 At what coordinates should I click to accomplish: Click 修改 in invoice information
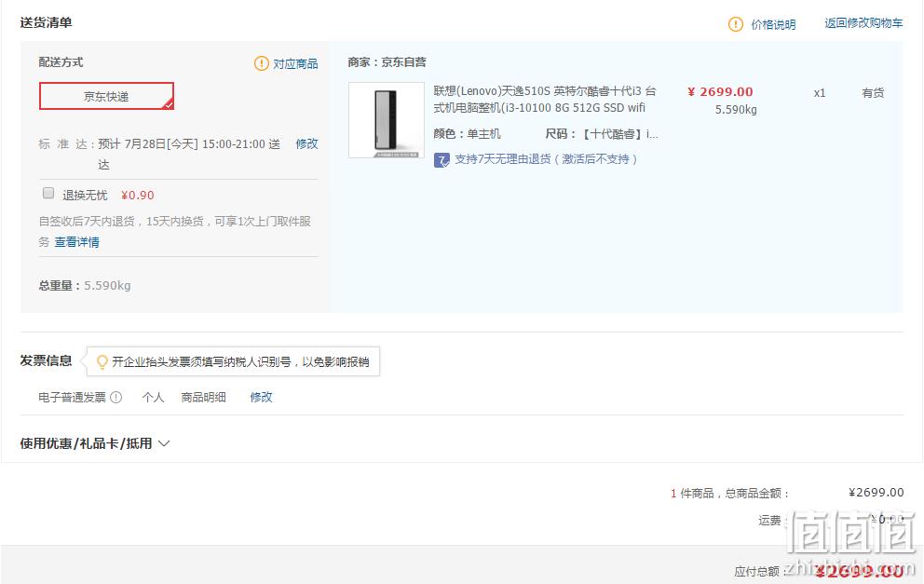click(x=261, y=397)
